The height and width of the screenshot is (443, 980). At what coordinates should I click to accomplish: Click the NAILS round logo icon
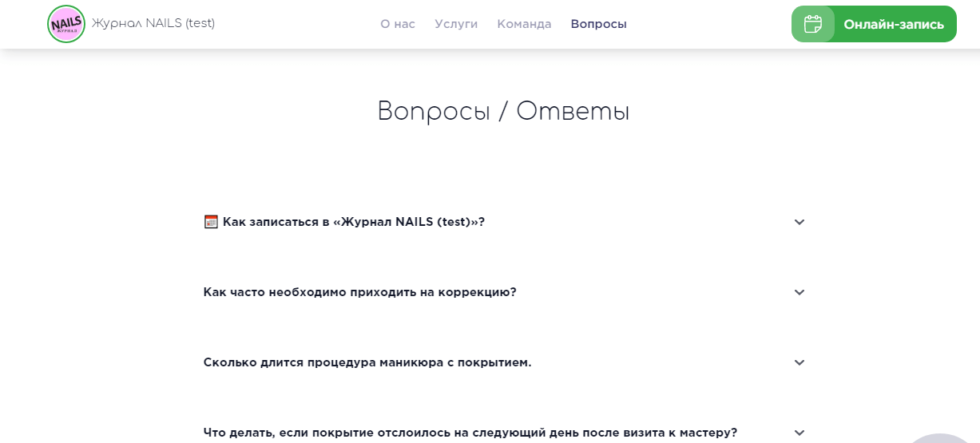pyautogui.click(x=66, y=24)
